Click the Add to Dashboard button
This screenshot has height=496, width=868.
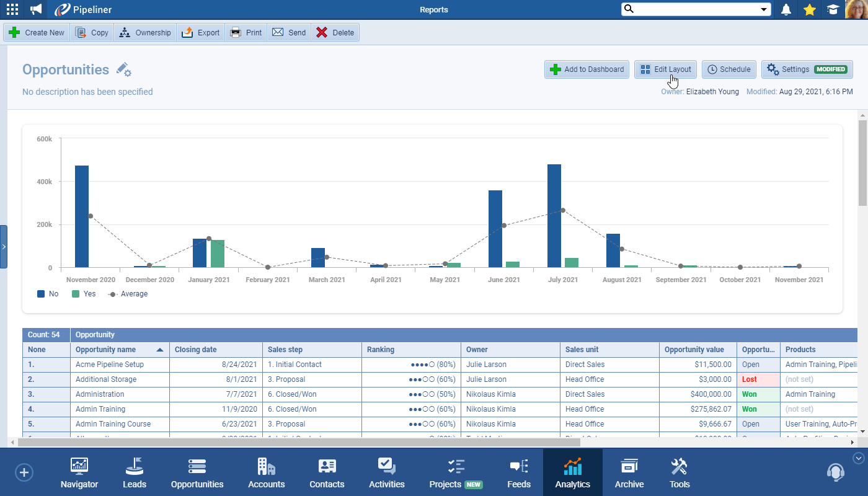pos(586,69)
